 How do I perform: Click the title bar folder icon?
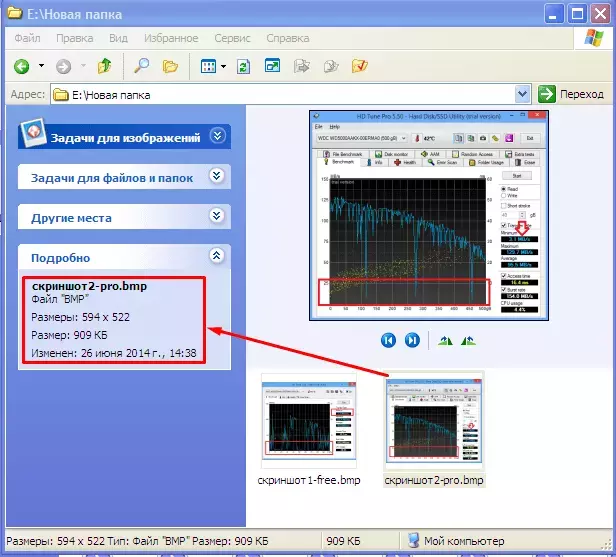15,13
